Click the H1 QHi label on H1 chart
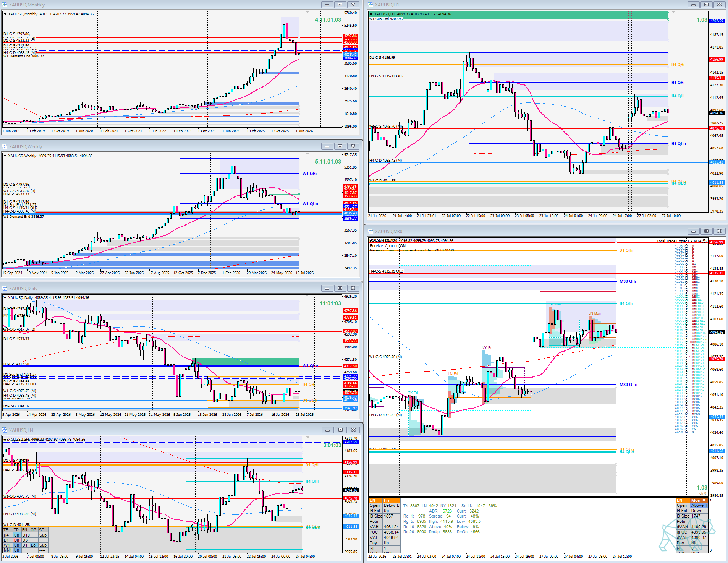 tap(678, 83)
